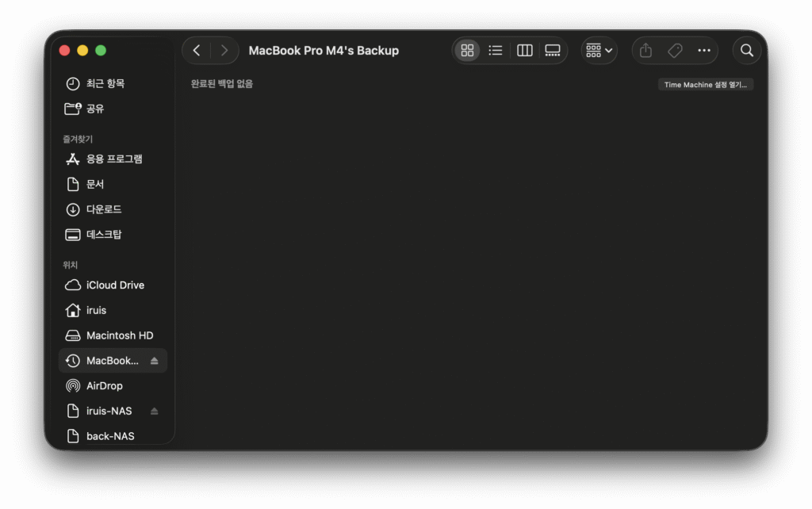Switch to icon grid view
The width and height of the screenshot is (812, 509).
(467, 51)
